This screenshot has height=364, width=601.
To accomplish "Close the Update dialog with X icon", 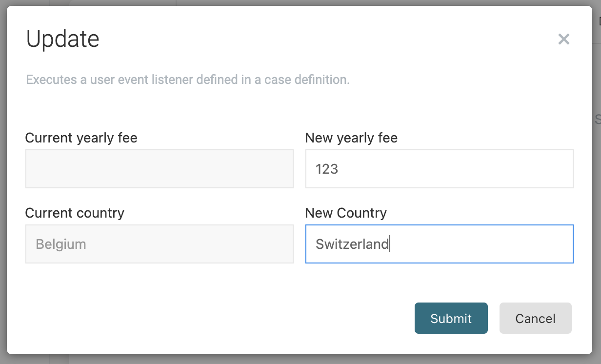I will pyautogui.click(x=563, y=40).
